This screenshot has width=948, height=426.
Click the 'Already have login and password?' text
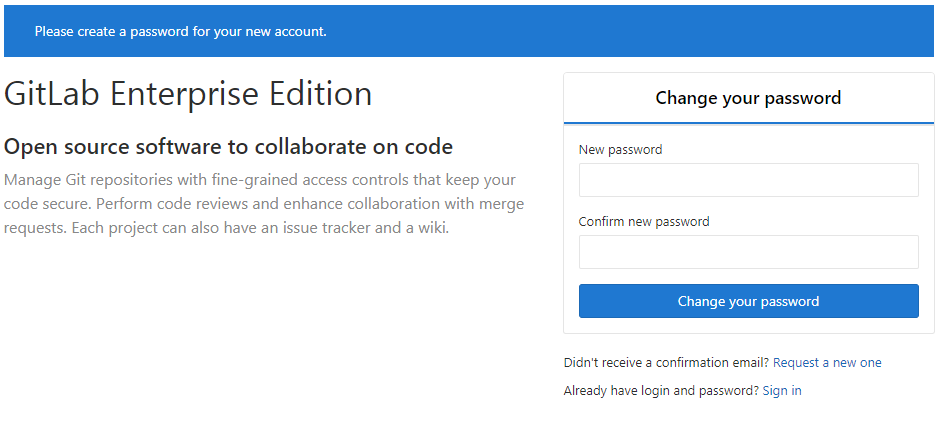[661, 390]
